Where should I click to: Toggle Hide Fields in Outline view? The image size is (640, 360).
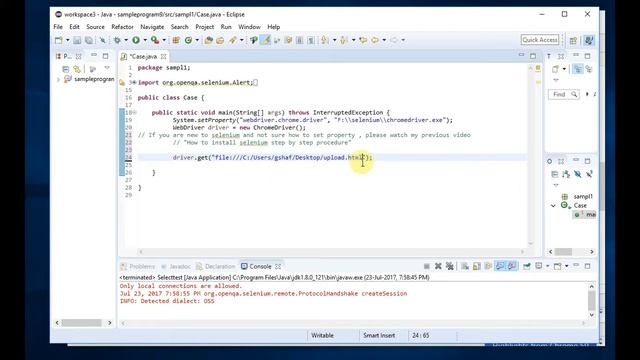[x=577, y=174]
